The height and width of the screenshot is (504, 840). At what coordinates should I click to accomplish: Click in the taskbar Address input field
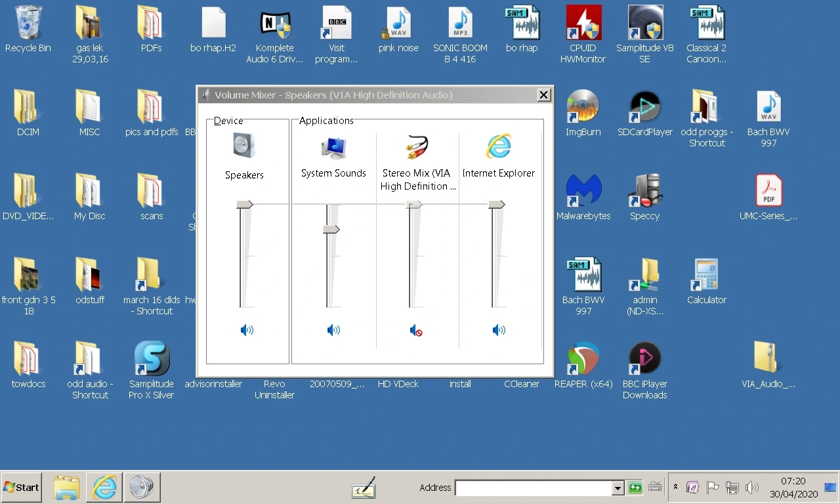point(533,488)
